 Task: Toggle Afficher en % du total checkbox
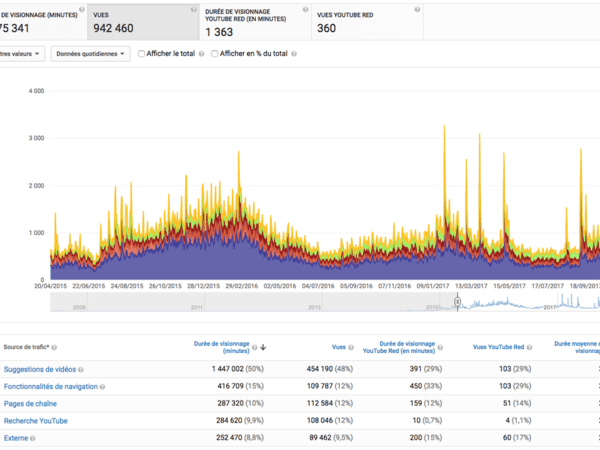coord(215,54)
